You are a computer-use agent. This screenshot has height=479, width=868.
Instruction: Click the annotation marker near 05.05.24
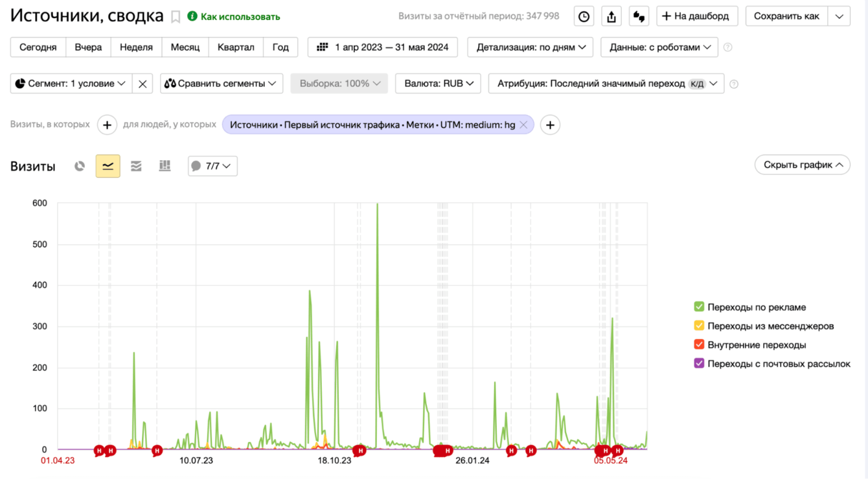606,450
